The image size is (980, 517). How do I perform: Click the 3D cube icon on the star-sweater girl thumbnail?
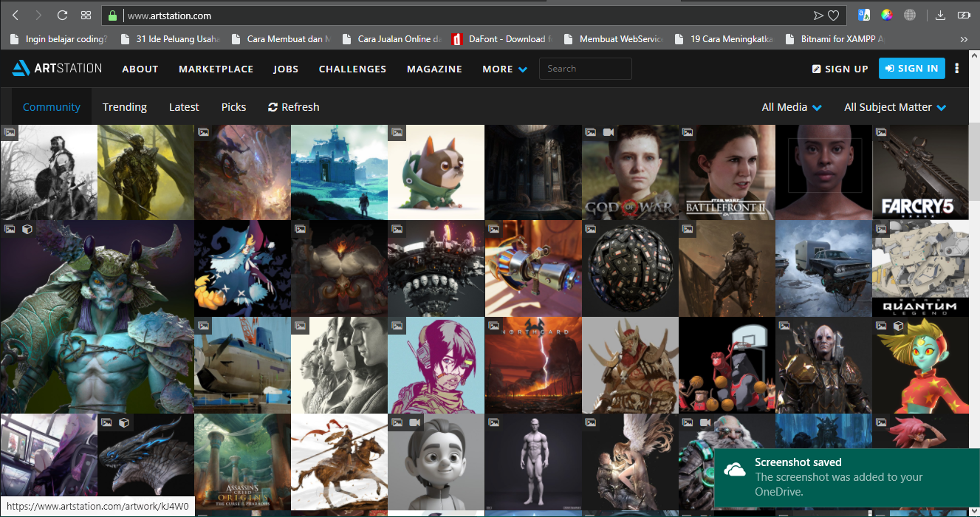pos(900,326)
